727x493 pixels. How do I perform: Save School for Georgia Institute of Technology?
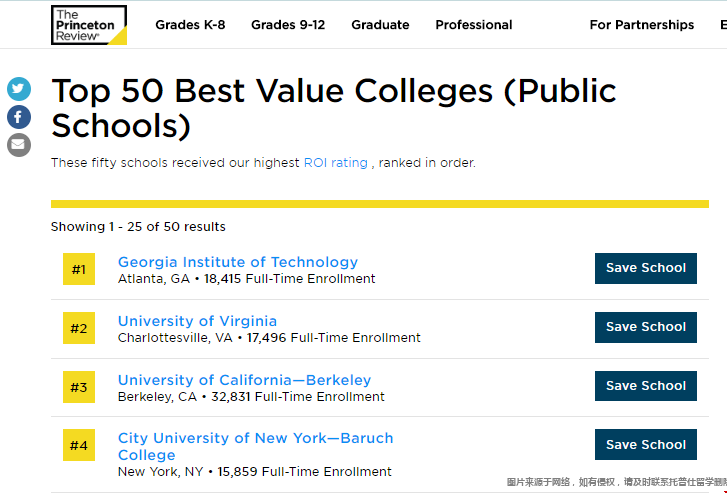click(646, 268)
